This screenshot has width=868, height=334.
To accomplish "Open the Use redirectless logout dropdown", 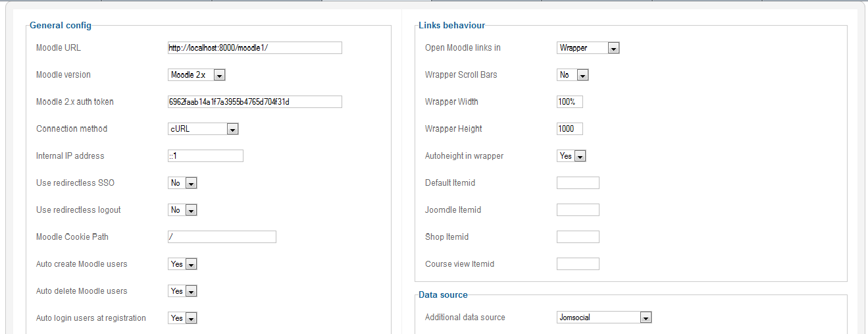I will pyautogui.click(x=182, y=210).
